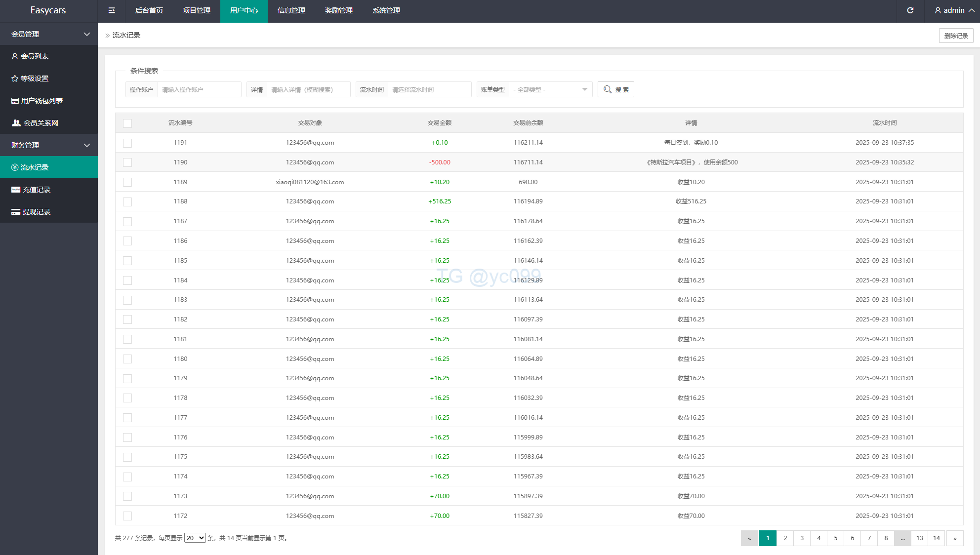Check the select-all header checkbox
980x555 pixels.
[x=127, y=123]
